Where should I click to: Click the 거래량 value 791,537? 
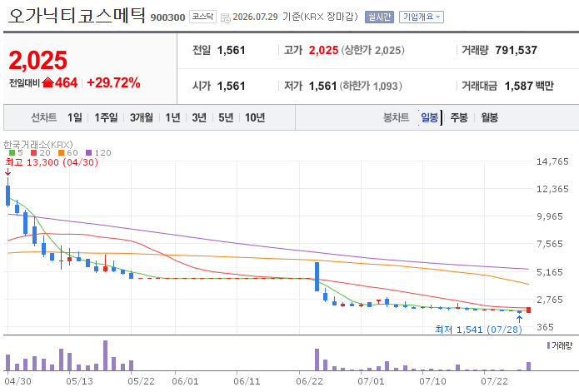[x=517, y=50]
